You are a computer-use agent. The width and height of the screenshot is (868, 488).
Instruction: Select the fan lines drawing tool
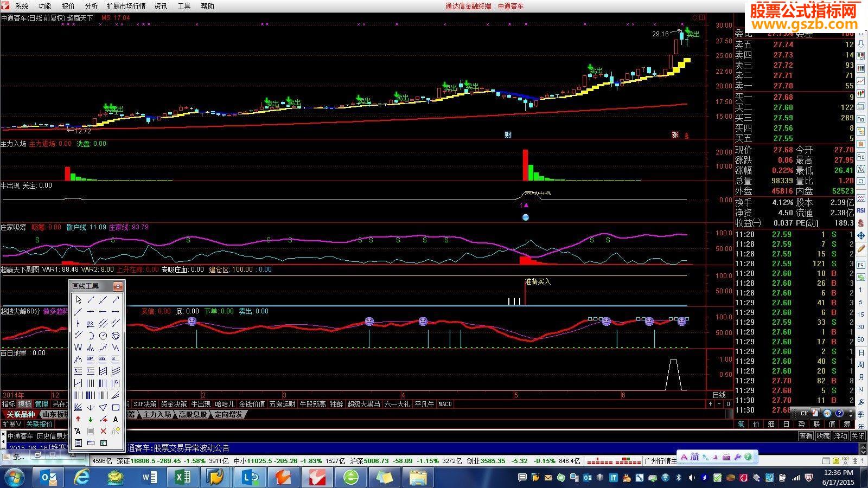pos(78,407)
